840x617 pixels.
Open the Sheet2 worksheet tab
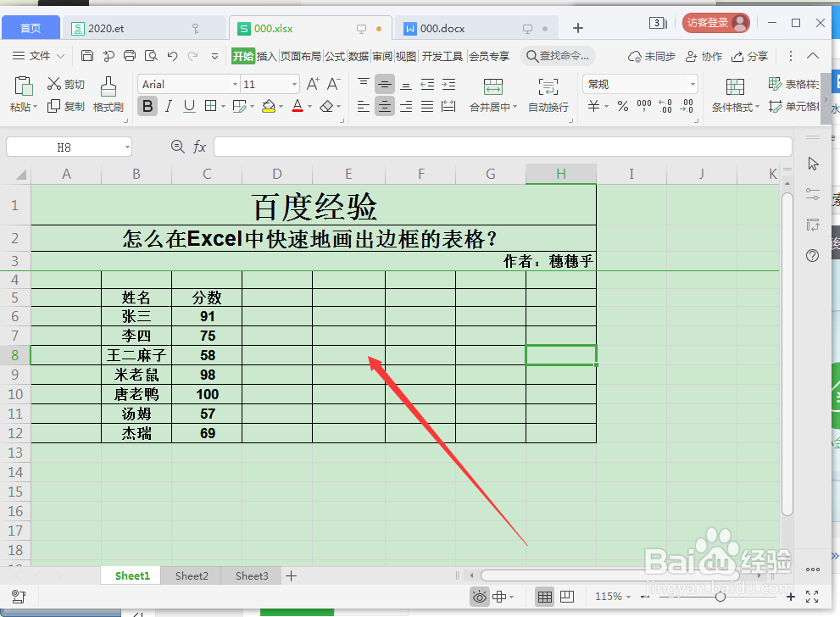point(192,575)
